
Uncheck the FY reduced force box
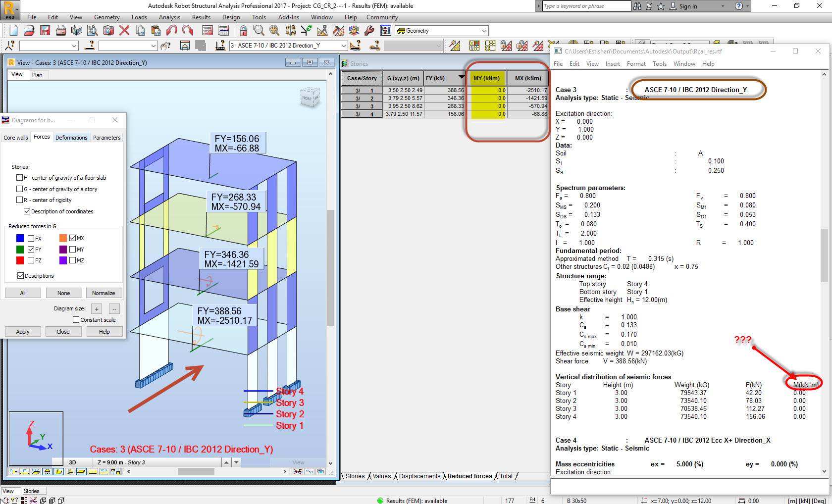click(x=31, y=250)
